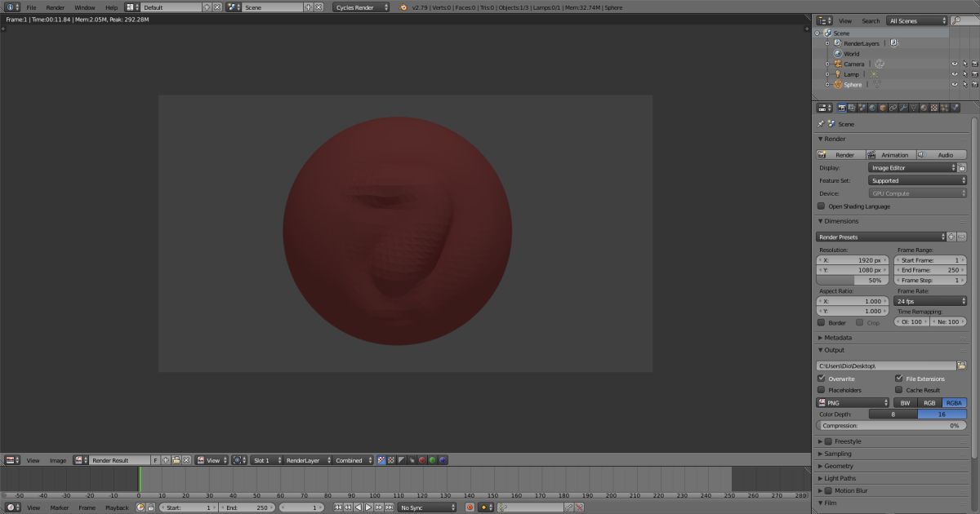Expand the Light Paths panel

pyautogui.click(x=840, y=478)
